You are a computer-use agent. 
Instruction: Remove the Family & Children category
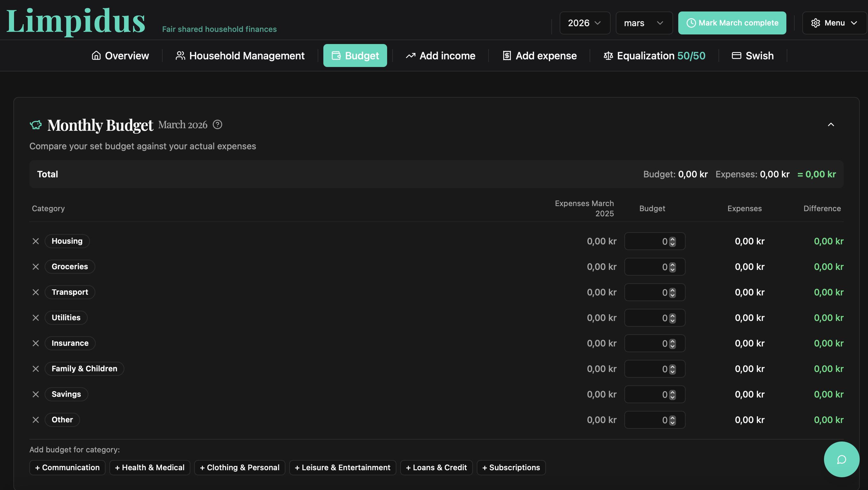pyautogui.click(x=36, y=369)
